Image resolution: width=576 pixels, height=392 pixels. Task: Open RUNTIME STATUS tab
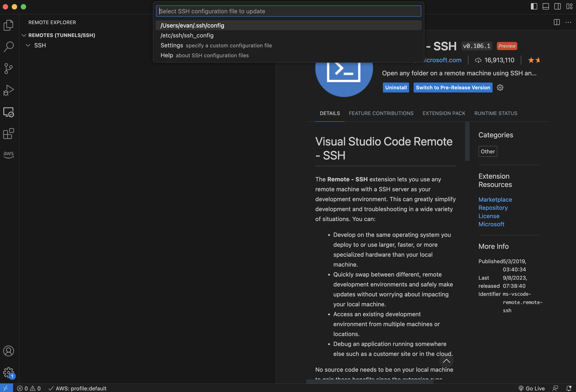(x=496, y=113)
